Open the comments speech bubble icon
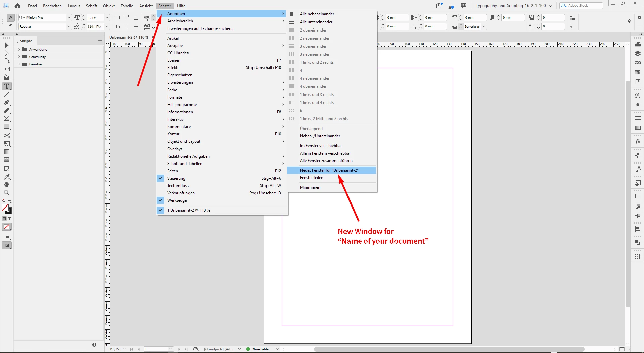 pos(464,5)
